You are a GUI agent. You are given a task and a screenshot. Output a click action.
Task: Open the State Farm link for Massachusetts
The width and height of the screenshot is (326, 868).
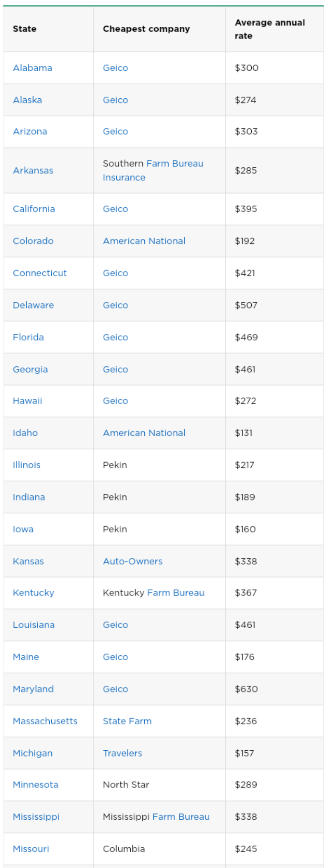pyautogui.click(x=127, y=721)
